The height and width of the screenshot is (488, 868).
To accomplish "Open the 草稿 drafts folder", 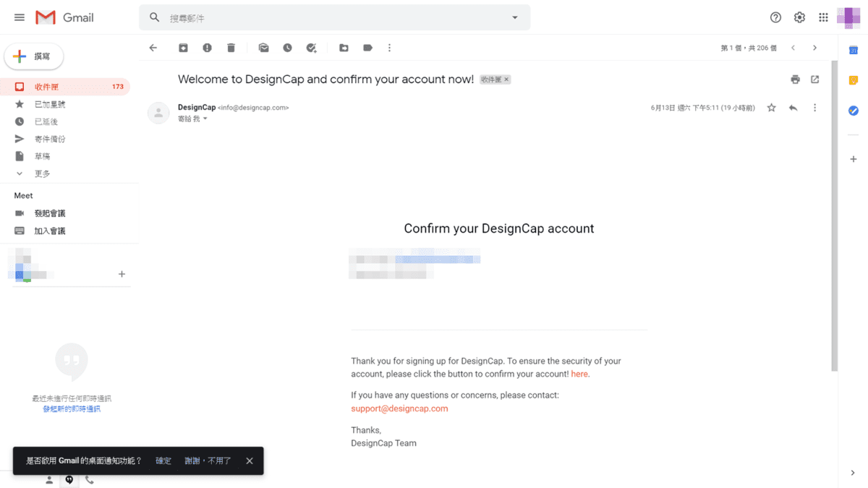I will coord(42,156).
